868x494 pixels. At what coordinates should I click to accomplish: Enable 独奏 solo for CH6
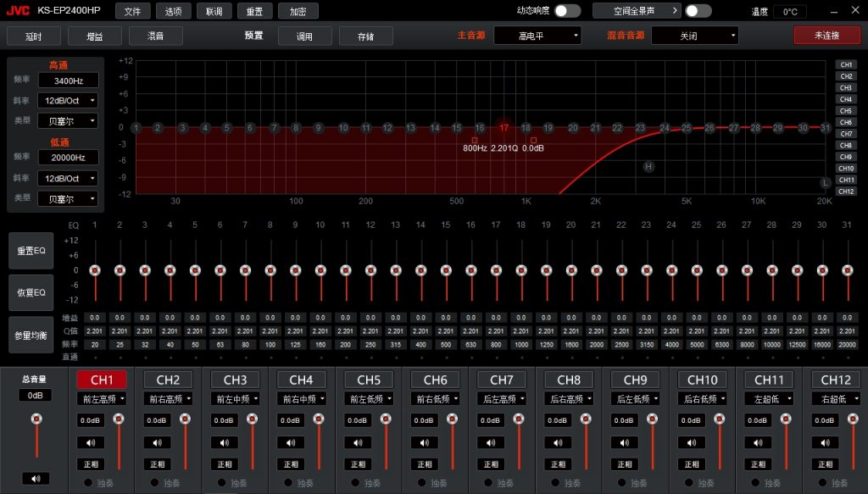pos(422,482)
